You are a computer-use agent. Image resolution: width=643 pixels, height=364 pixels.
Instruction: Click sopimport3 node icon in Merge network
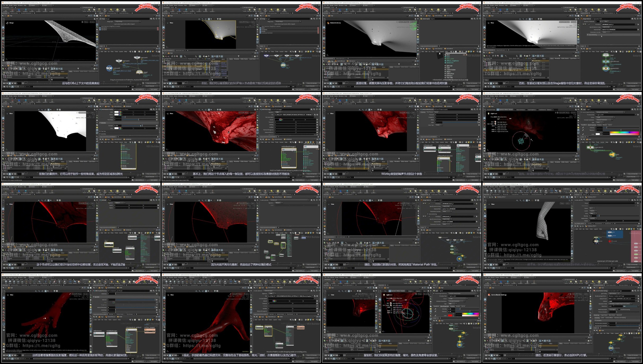click(109, 68)
